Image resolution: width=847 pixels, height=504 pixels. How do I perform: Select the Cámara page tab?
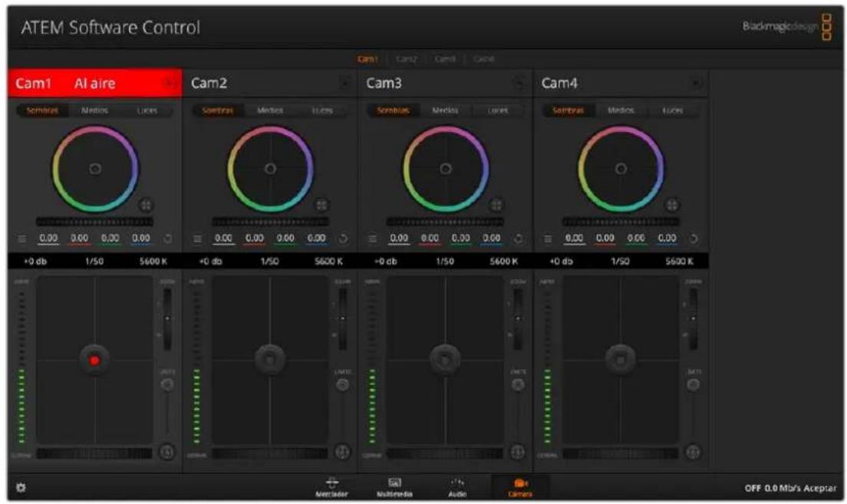(520, 487)
